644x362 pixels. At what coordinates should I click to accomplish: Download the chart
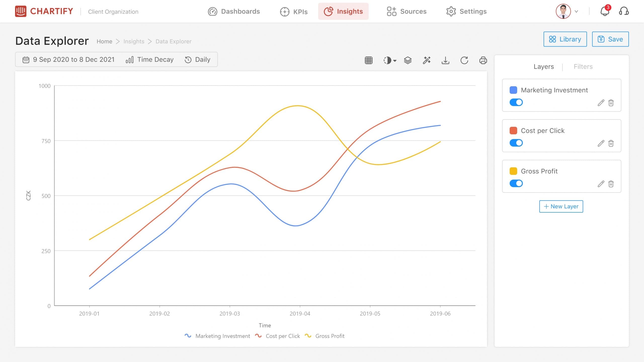pyautogui.click(x=445, y=60)
